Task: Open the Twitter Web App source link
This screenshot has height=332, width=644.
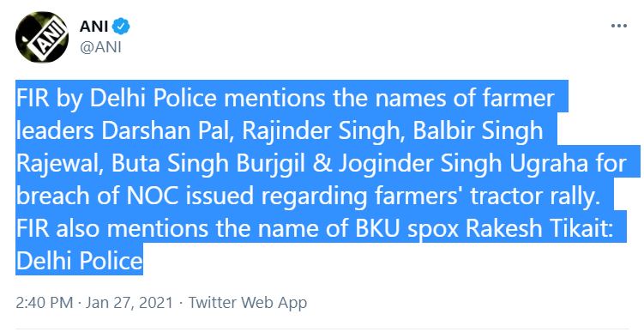Action: 248,303
